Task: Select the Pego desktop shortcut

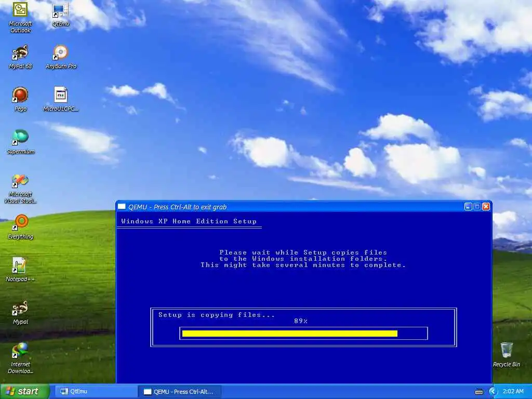Action: coord(20,99)
